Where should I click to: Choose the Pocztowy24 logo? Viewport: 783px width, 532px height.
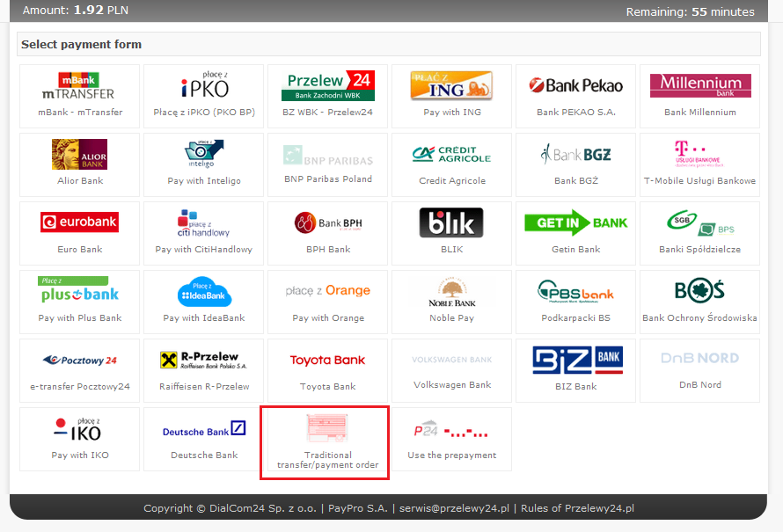[79, 361]
